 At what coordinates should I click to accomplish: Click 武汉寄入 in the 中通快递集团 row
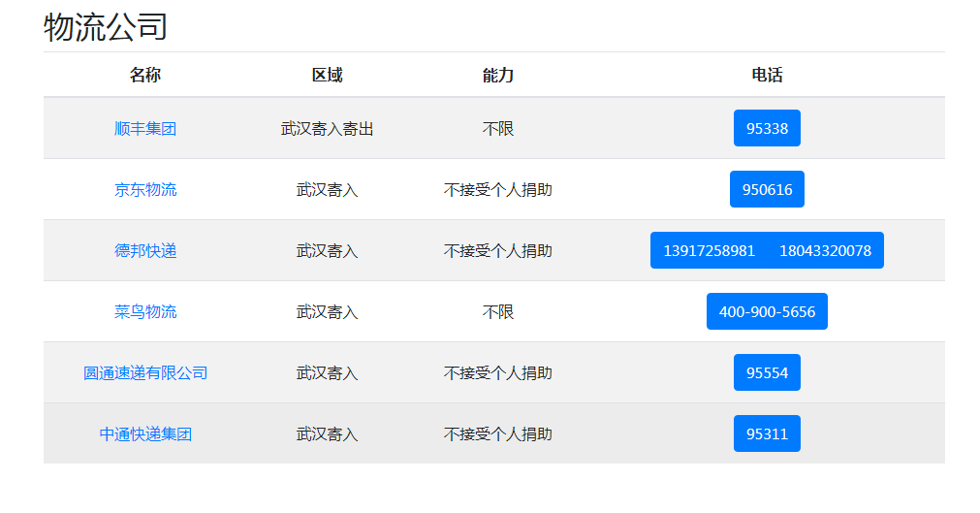tap(327, 434)
